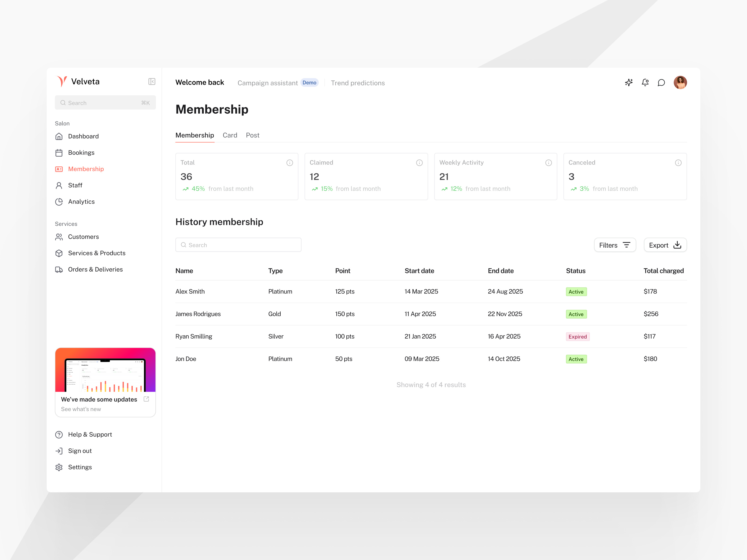This screenshot has width=747, height=560.
Task: Click the Demo badge
Action: 309,83
